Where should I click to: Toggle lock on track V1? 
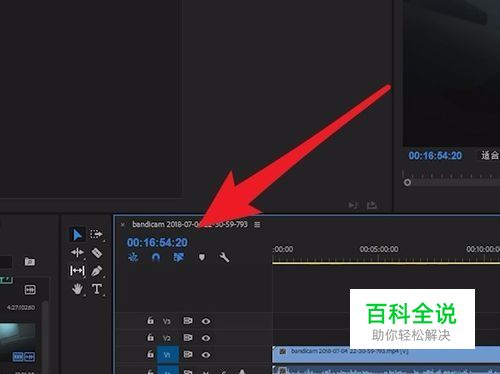point(150,354)
